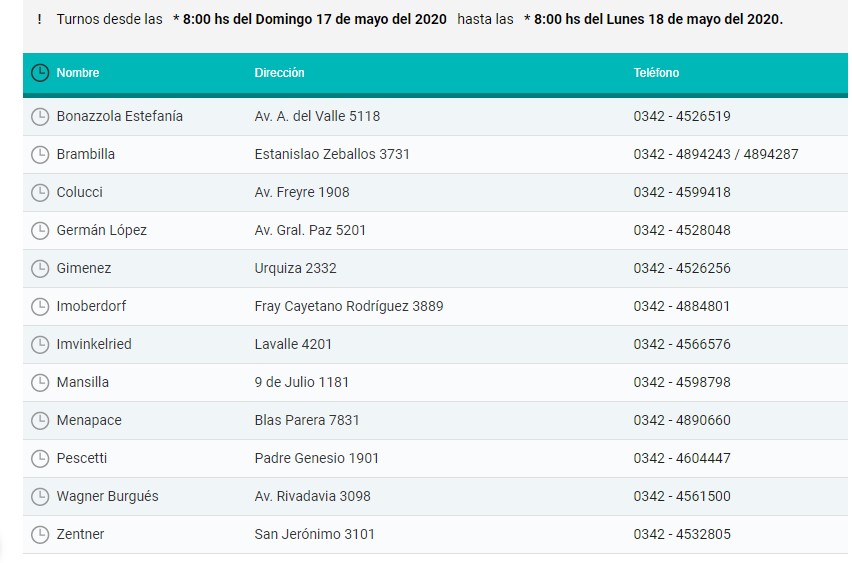Click the clock icon beside Colucci
Image resolution: width=852 pixels, height=563 pixels.
[40, 192]
